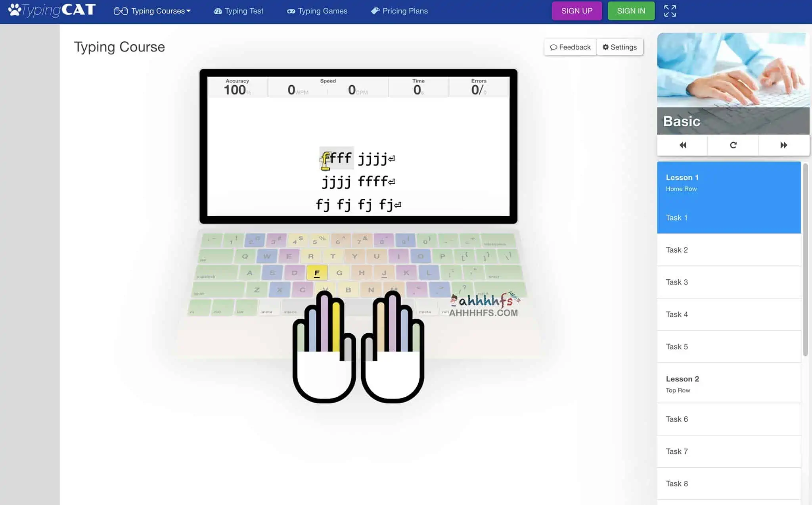Click the SIGN IN button
The height and width of the screenshot is (505, 812).
click(631, 11)
